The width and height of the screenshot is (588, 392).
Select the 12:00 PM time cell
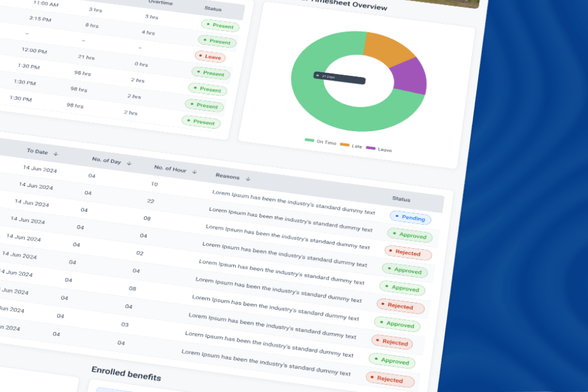click(34, 50)
